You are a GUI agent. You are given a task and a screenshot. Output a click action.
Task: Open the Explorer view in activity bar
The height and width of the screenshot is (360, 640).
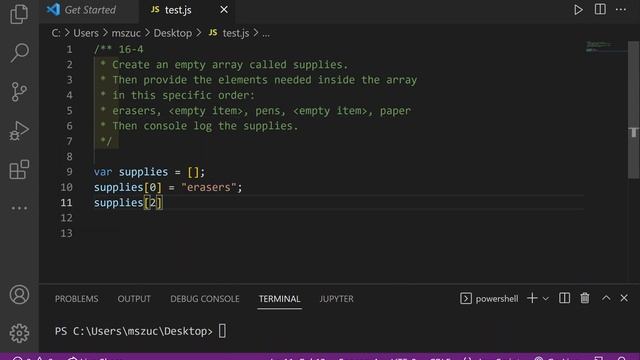[19, 13]
